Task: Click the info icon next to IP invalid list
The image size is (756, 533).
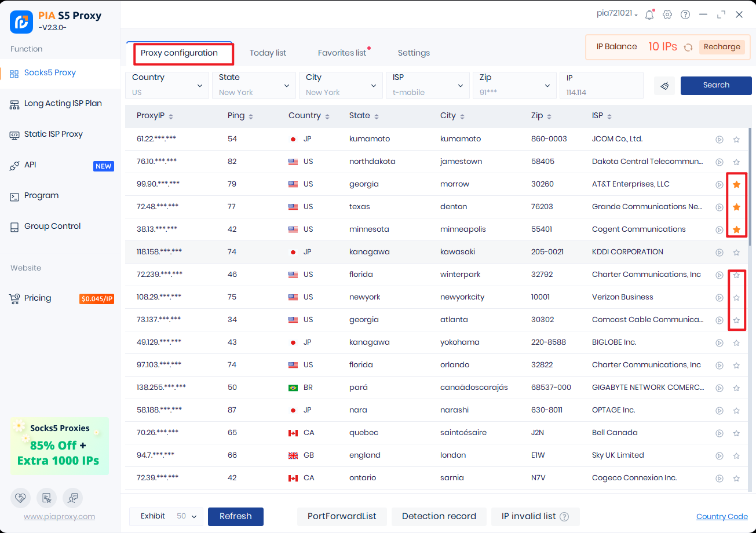Action: point(564,517)
